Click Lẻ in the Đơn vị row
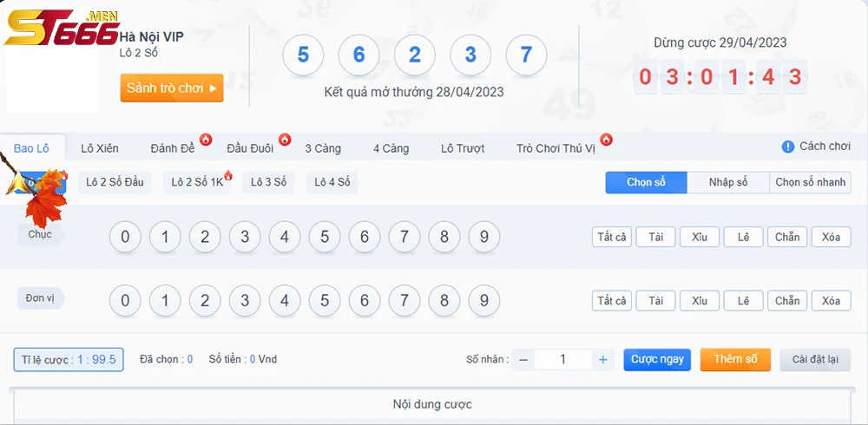The width and height of the screenshot is (868, 425). pos(744,300)
